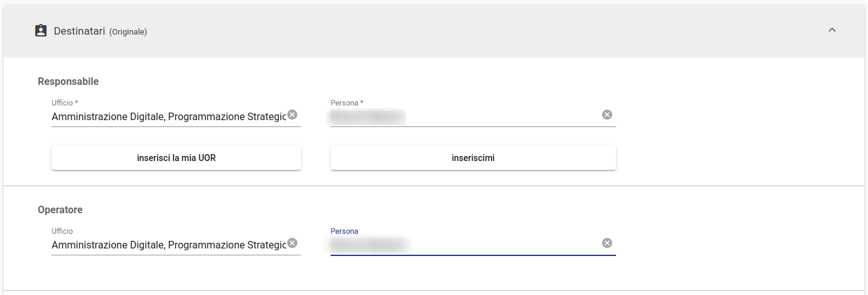Click 'inserisci la mia UOR' button
This screenshot has height=295, width=868.
[176, 158]
